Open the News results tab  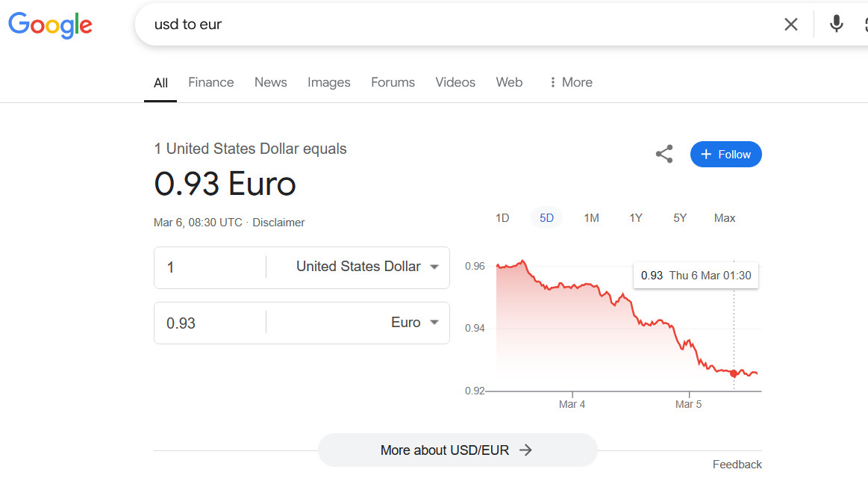tap(270, 82)
